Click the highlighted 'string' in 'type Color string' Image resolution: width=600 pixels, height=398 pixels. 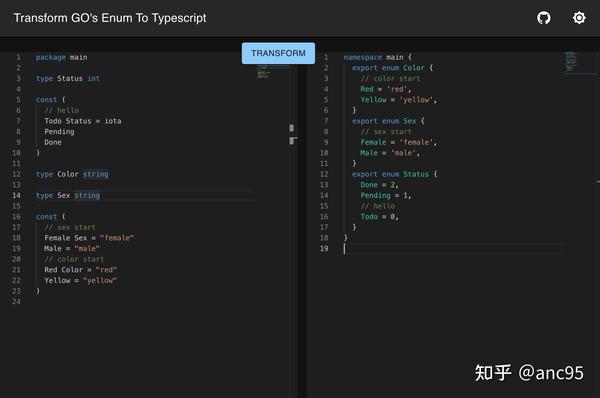pyautogui.click(x=96, y=174)
